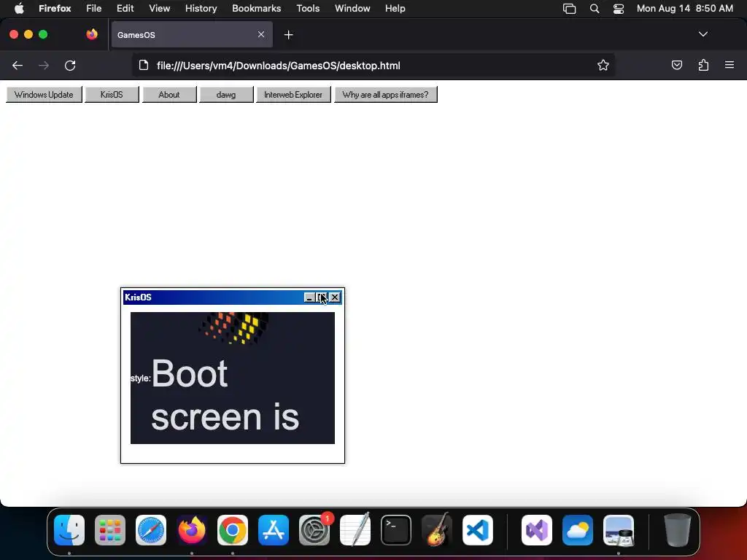Open Finder from the Dock

69,530
